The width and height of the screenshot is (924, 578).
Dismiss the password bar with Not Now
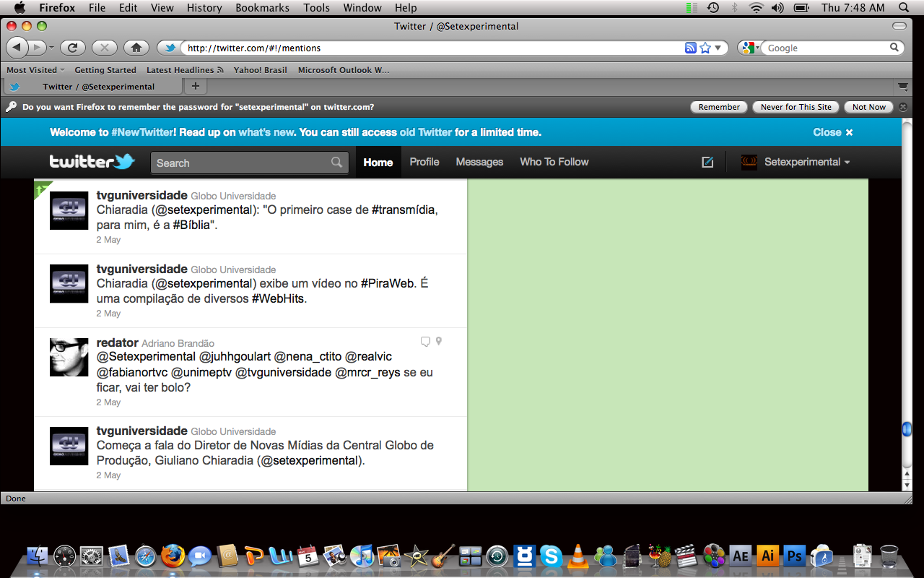(868, 107)
